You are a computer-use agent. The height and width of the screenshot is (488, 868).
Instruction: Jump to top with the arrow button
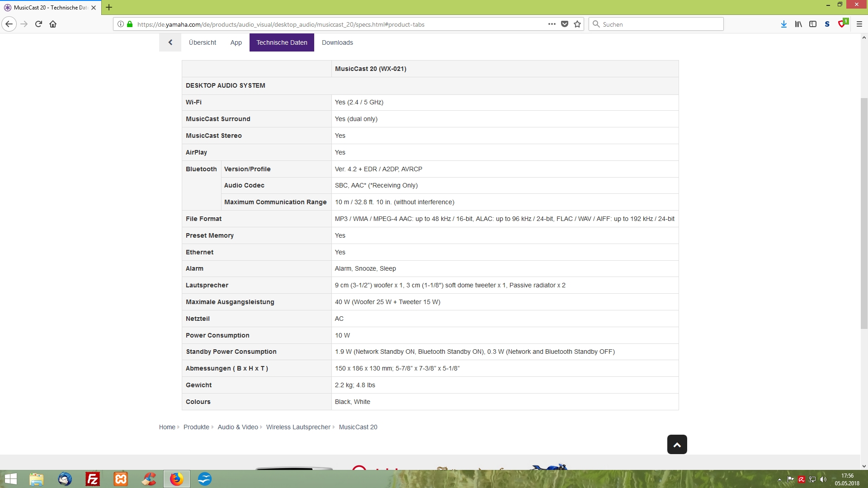click(677, 445)
